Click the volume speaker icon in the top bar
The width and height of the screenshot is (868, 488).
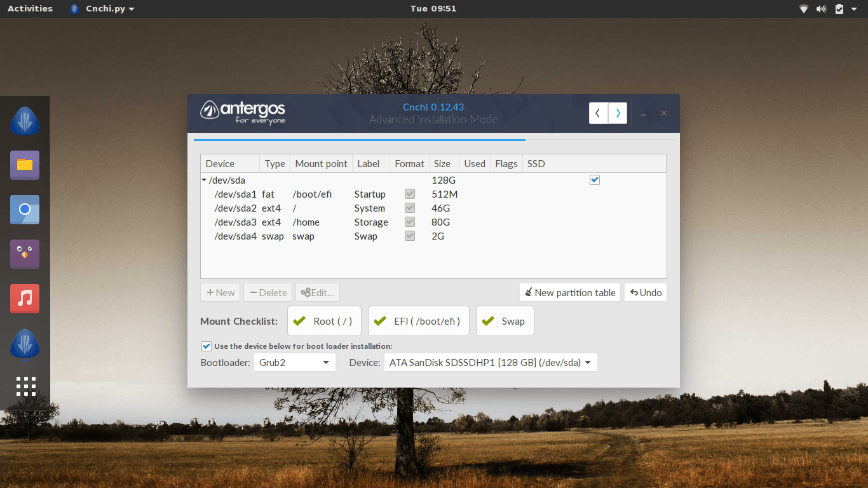click(821, 9)
